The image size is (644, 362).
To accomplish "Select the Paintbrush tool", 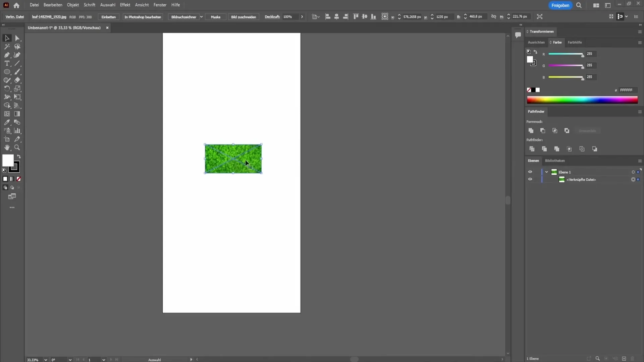I will tap(17, 72).
